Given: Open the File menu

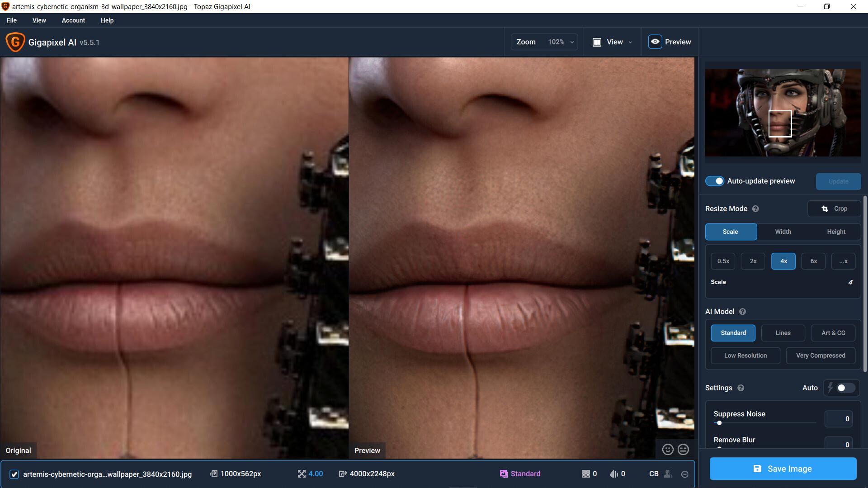Looking at the screenshot, I should point(12,20).
